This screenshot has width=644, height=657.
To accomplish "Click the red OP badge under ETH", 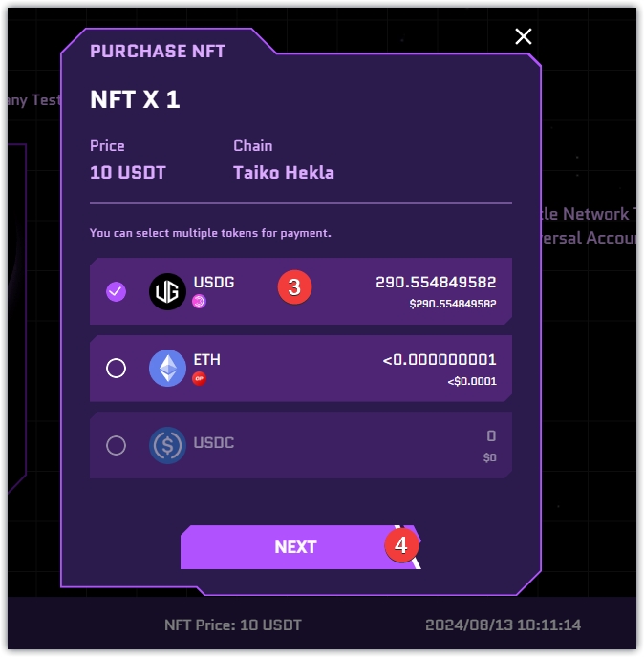I will click(200, 378).
